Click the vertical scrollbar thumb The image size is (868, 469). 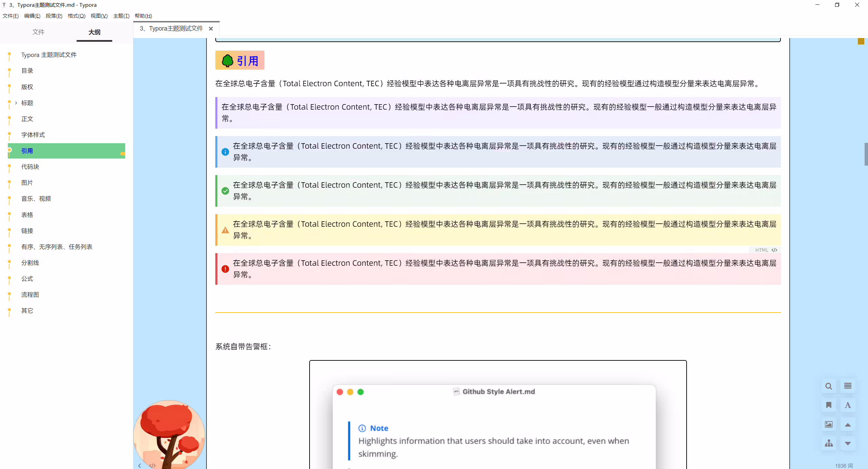pyautogui.click(x=866, y=154)
